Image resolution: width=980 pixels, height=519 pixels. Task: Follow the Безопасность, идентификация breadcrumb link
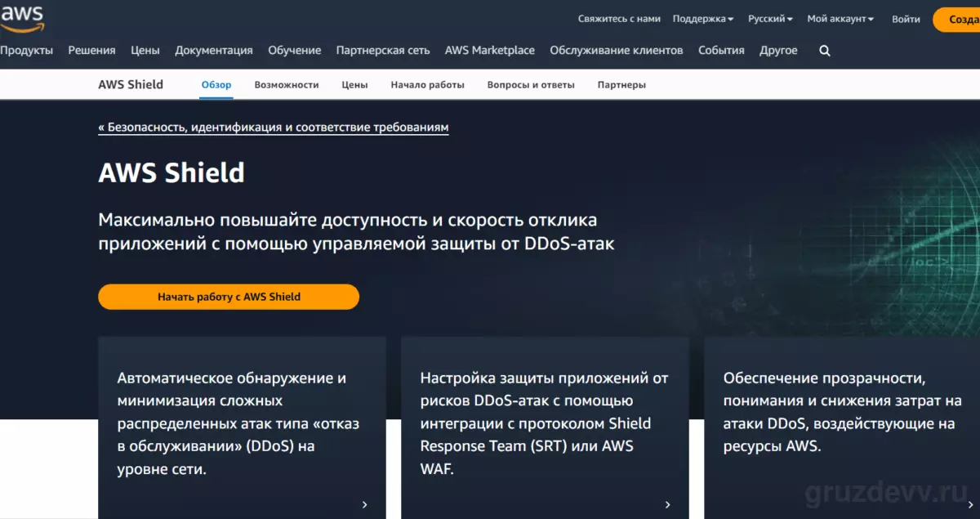tap(274, 128)
